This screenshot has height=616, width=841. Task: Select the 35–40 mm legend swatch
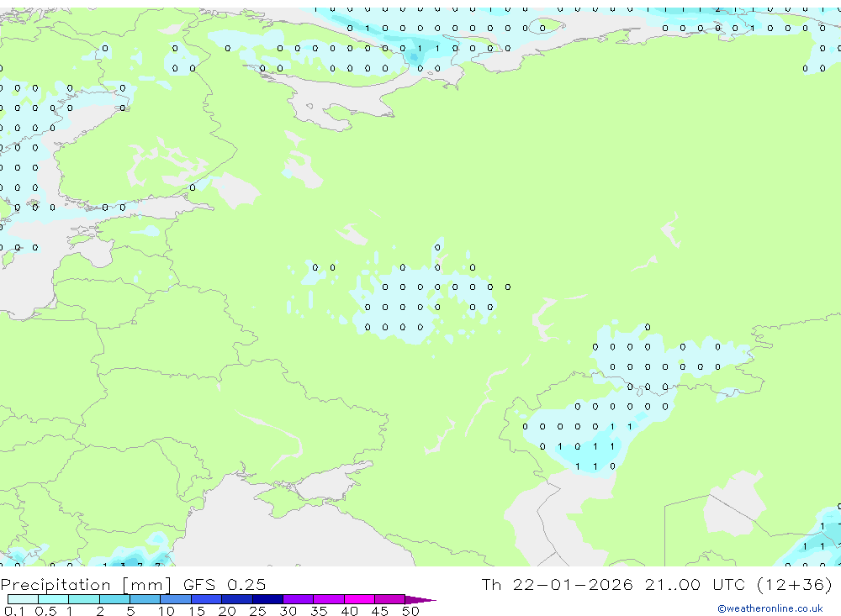tap(329, 599)
